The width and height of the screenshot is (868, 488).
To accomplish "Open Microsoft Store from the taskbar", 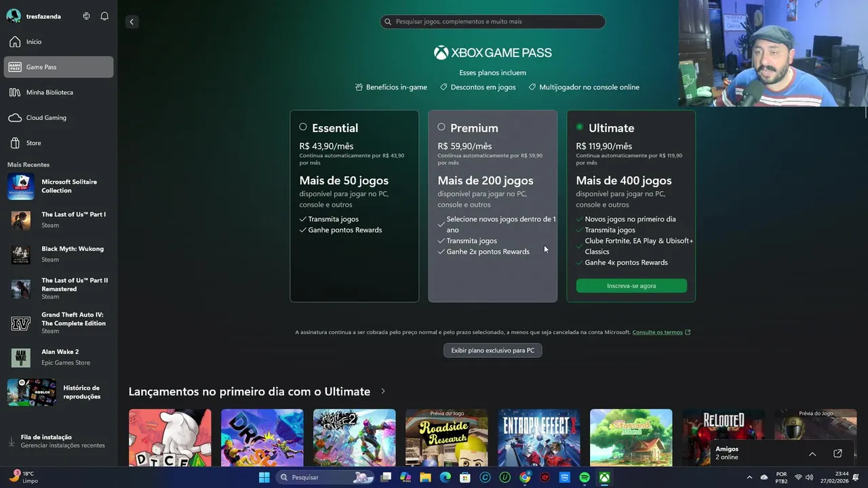I will [465, 477].
